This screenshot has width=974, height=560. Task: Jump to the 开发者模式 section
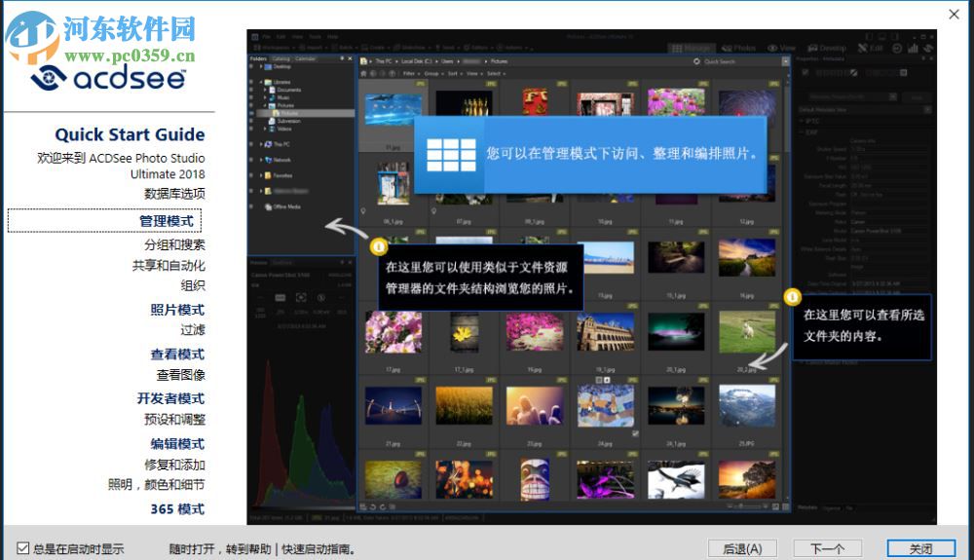170,398
